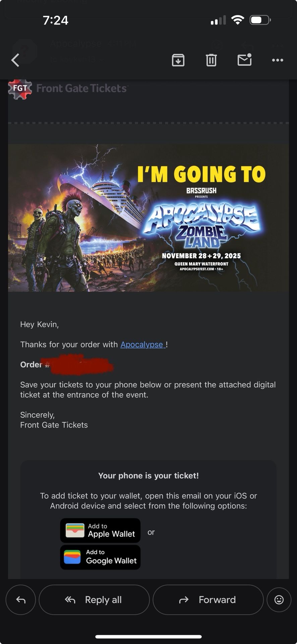
Task: Tap the back arrow to leave email
Action: 15,60
